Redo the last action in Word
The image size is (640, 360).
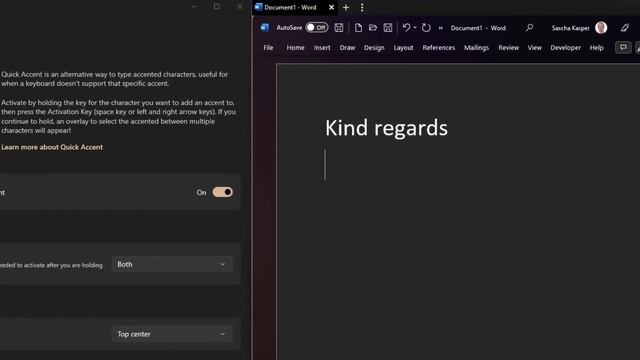426,27
